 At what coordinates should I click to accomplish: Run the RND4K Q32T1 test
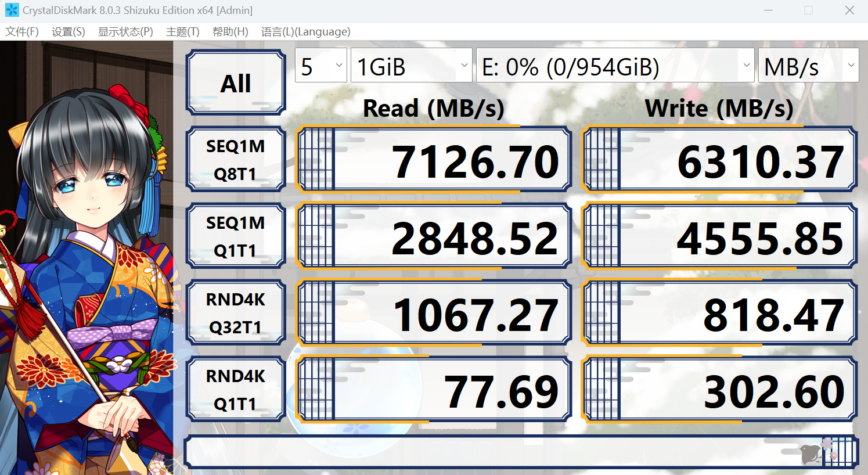(236, 312)
